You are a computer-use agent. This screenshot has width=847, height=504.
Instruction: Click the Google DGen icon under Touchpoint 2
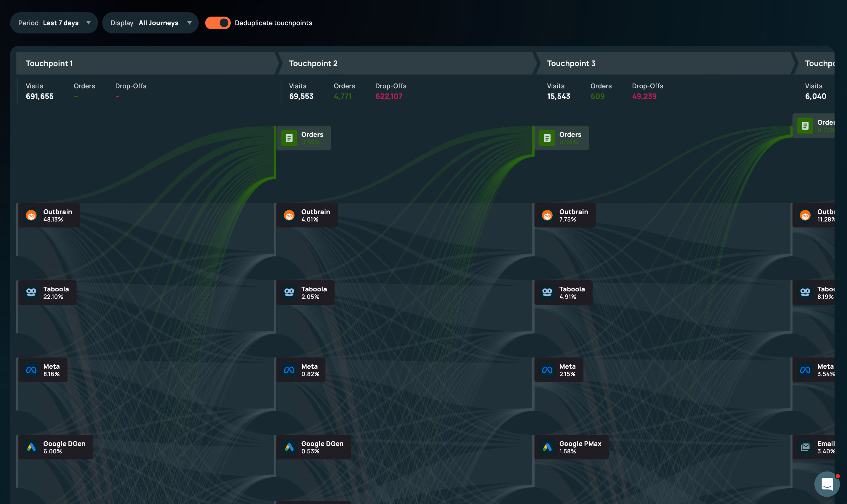[x=289, y=447]
